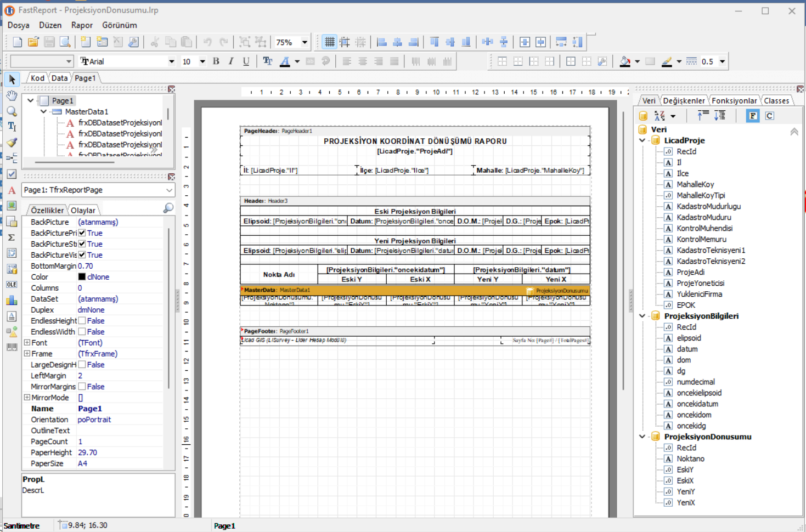The width and height of the screenshot is (806, 532).
Task: Add a new page to the report
Action: pyautogui.click(x=86, y=42)
